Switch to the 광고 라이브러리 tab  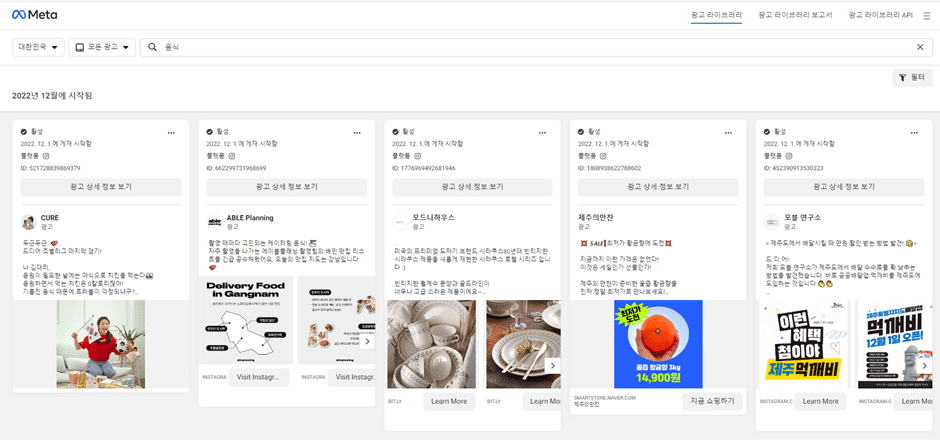pyautogui.click(x=718, y=15)
